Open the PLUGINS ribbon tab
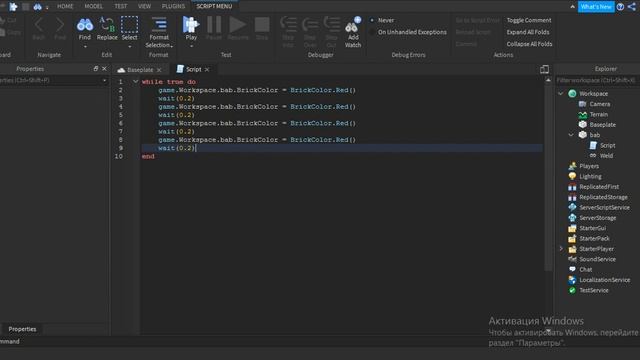 tap(173, 6)
